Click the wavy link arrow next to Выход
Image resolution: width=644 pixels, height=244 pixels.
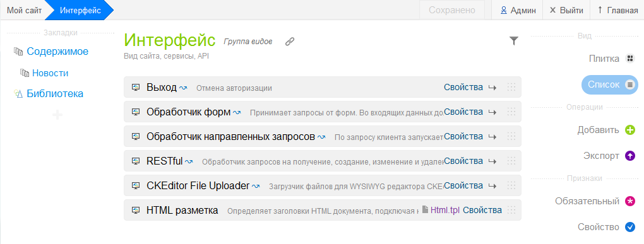click(183, 88)
